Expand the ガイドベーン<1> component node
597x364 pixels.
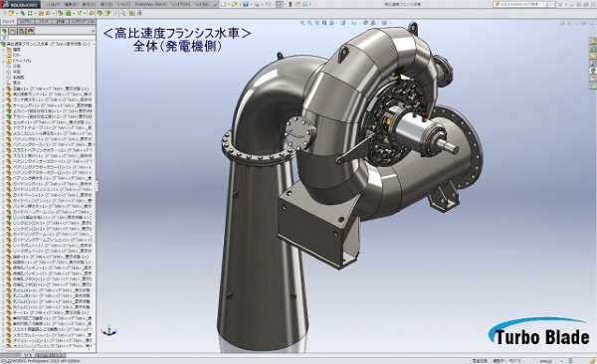3,195
